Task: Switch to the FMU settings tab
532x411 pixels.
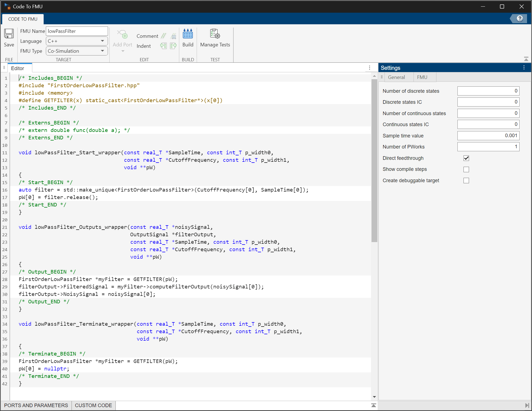Action: pos(422,77)
